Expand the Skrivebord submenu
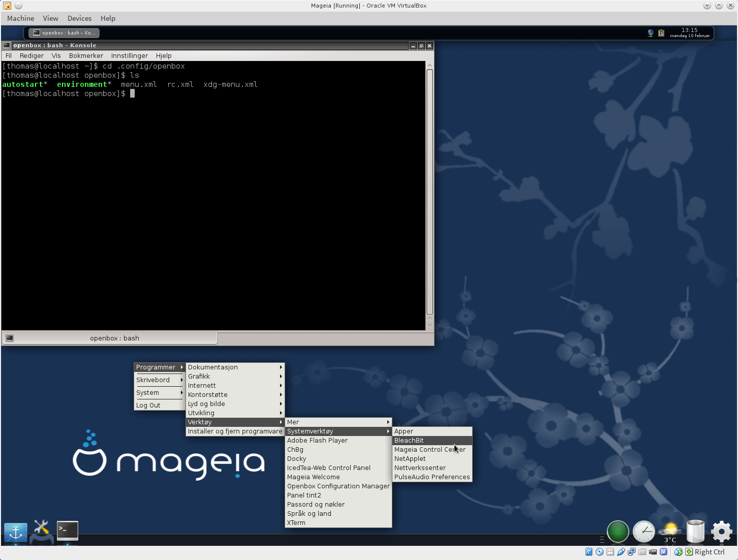738x560 pixels. [x=159, y=380]
